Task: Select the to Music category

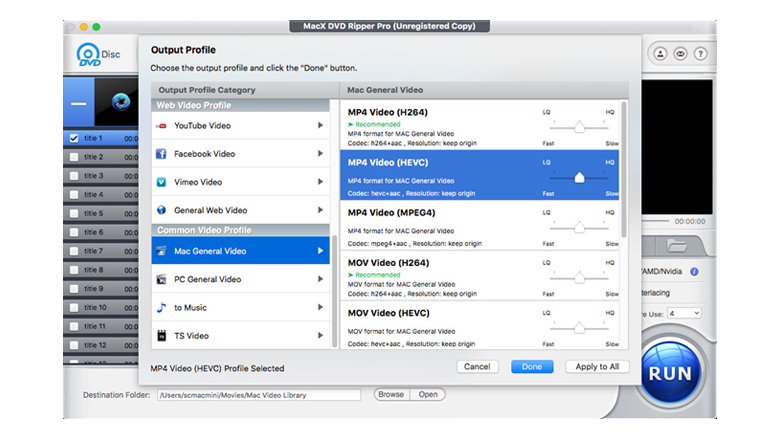Action: (x=240, y=308)
